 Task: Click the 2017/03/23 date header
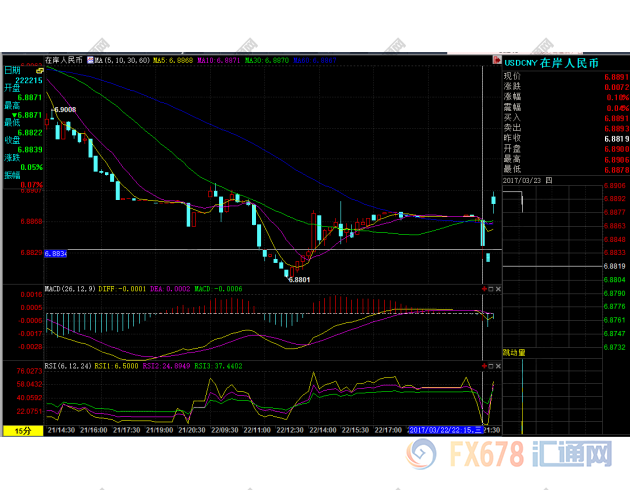[x=535, y=180]
